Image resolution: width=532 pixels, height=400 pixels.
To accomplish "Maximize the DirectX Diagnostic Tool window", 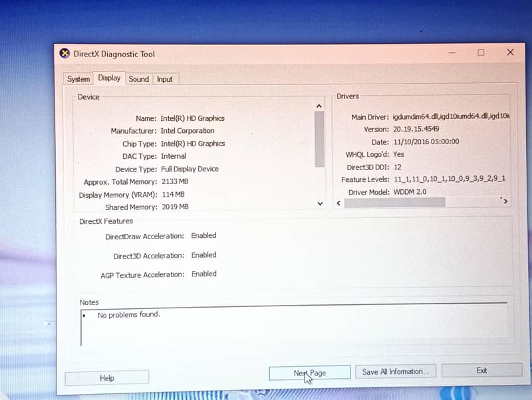I will coord(481,52).
